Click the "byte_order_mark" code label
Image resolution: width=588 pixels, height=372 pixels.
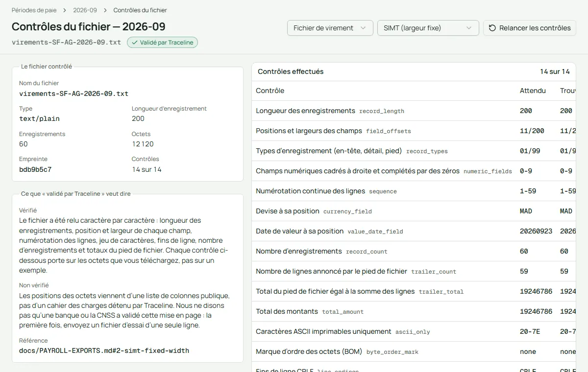coord(392,352)
